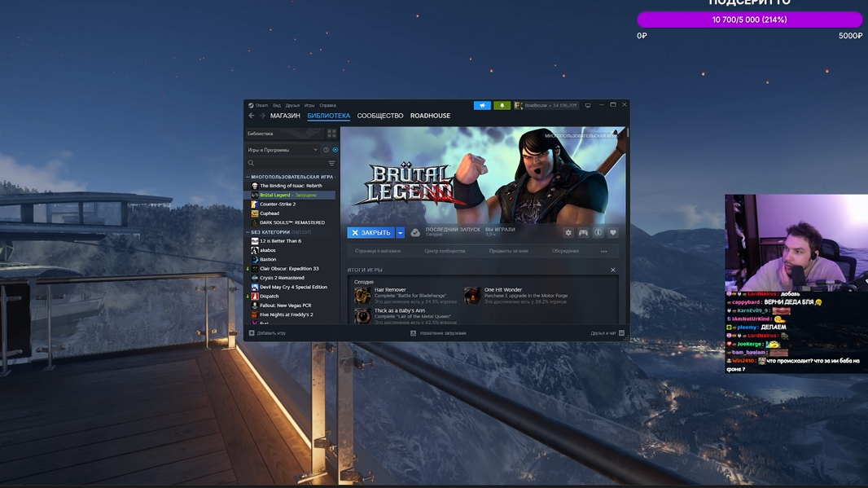
Task: Click the controller layout icon
Action: click(583, 233)
